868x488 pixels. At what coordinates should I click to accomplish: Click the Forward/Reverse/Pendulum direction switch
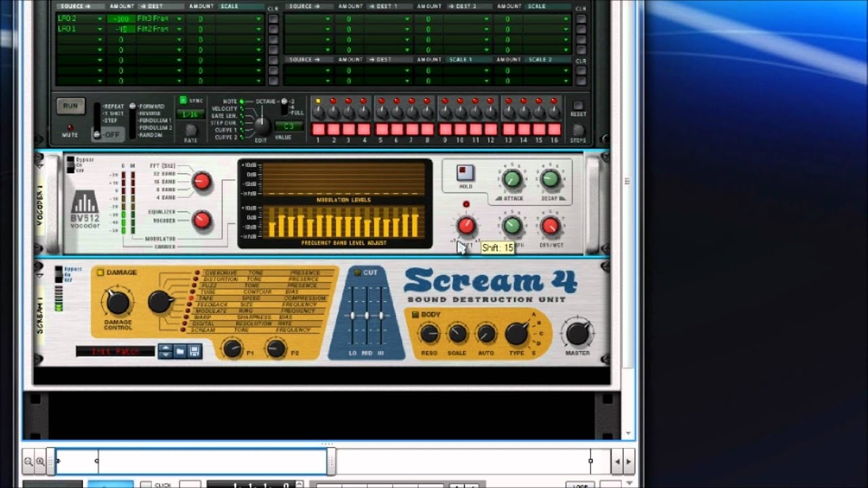(133, 121)
